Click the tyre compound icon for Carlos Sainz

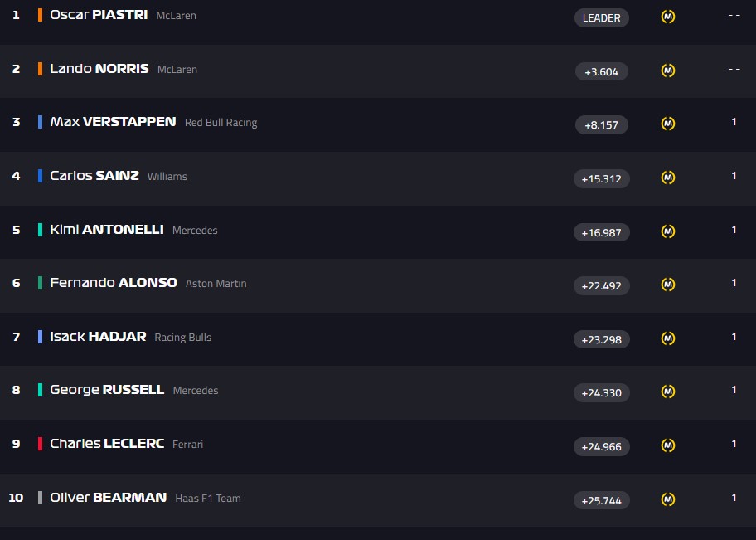tap(668, 178)
